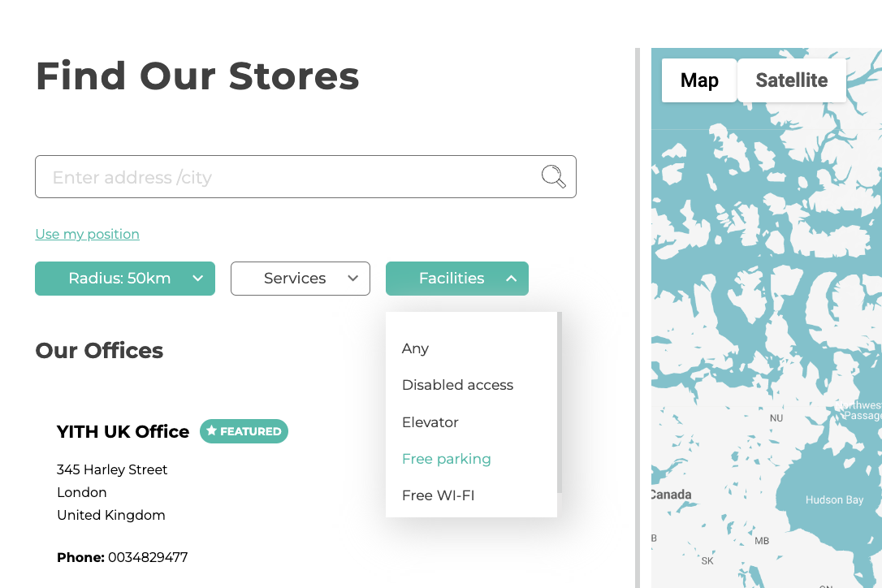Pick Elevator from the Facilities list
The height and width of the screenshot is (588, 882).
pos(430,422)
